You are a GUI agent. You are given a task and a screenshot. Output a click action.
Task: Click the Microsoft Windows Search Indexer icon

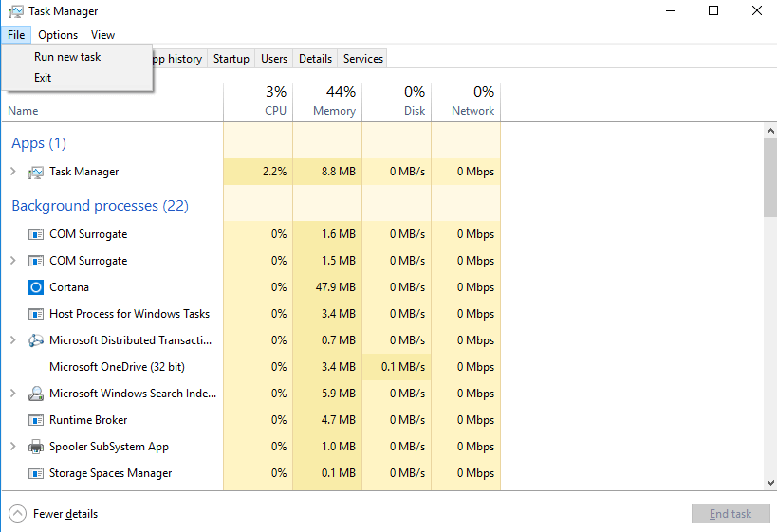(36, 394)
